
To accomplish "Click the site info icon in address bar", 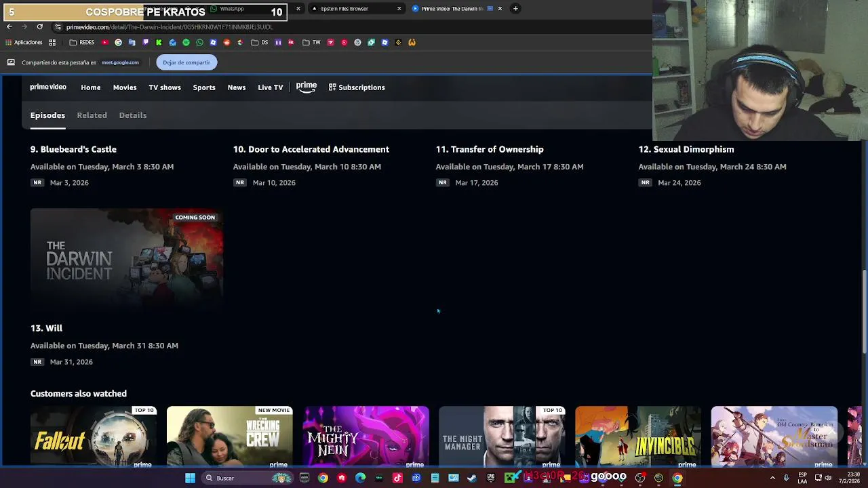I will [58, 27].
